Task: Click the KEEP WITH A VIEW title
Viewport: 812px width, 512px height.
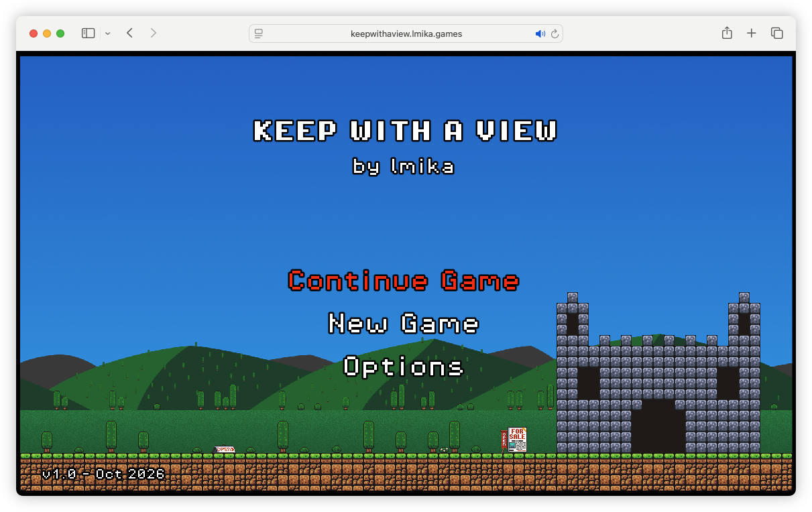Action: point(406,131)
